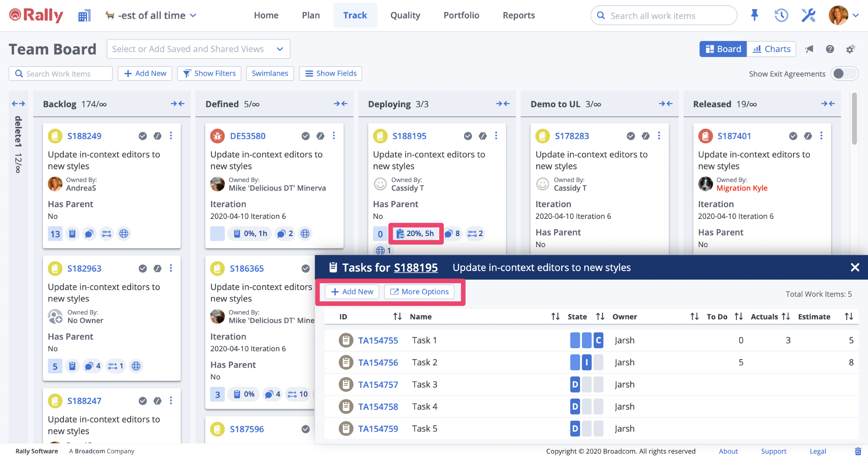
Task: Click the pin icon in top bar
Action: 754,15
